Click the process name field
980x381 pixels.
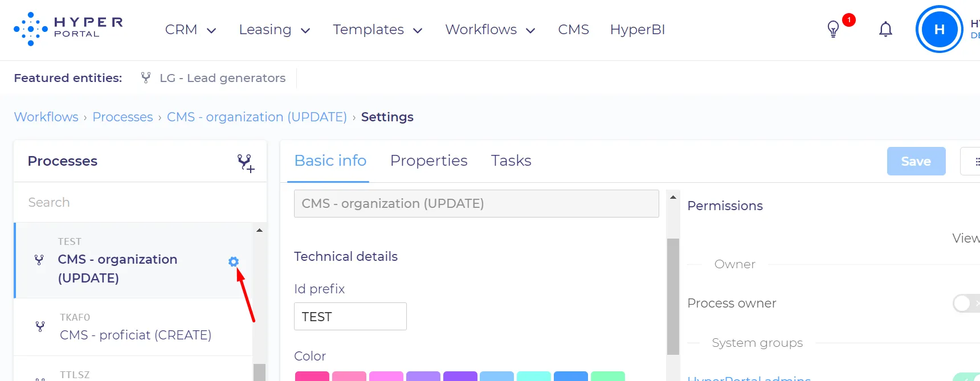(476, 203)
